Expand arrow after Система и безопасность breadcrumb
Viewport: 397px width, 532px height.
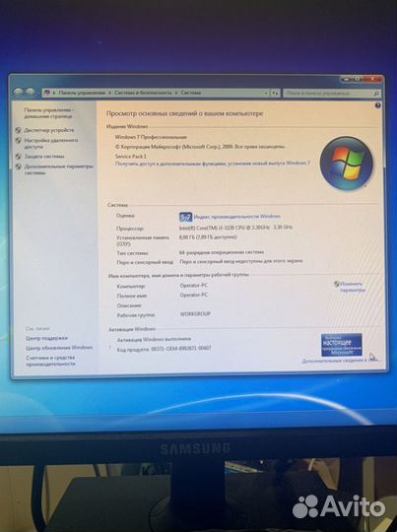coord(176,93)
